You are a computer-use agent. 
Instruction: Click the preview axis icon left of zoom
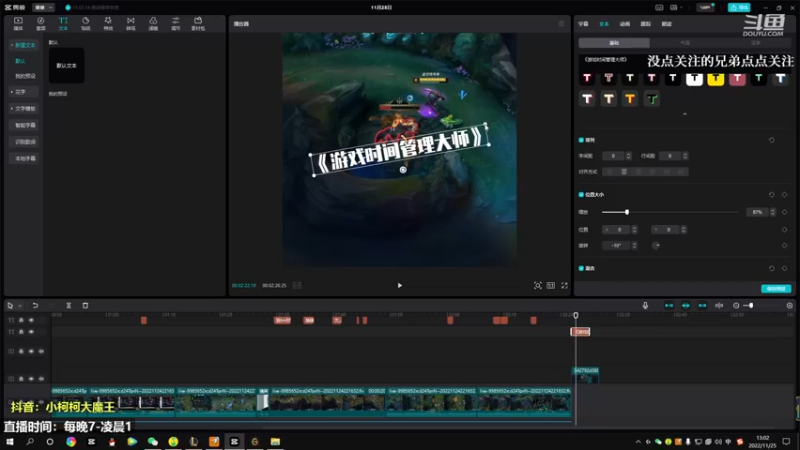[x=719, y=306]
